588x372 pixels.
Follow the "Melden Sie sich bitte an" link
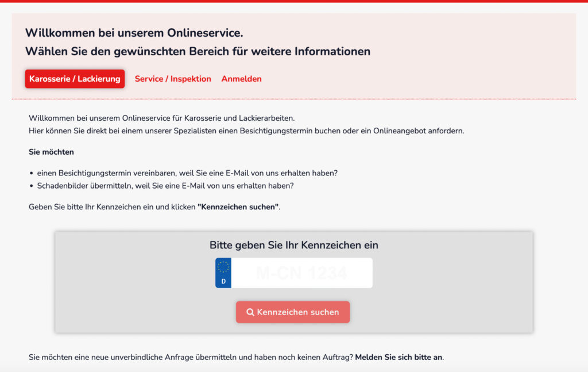398,356
